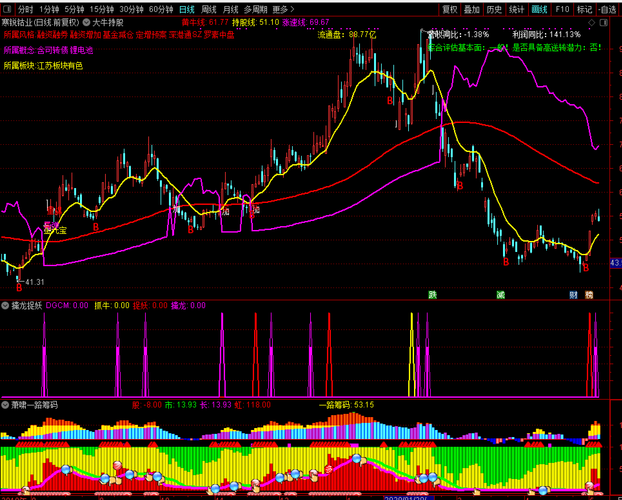Viewport: 622px width, 500px height.
Task: Click the 抓牛: 0.00 indicator value
Action: (x=112, y=306)
